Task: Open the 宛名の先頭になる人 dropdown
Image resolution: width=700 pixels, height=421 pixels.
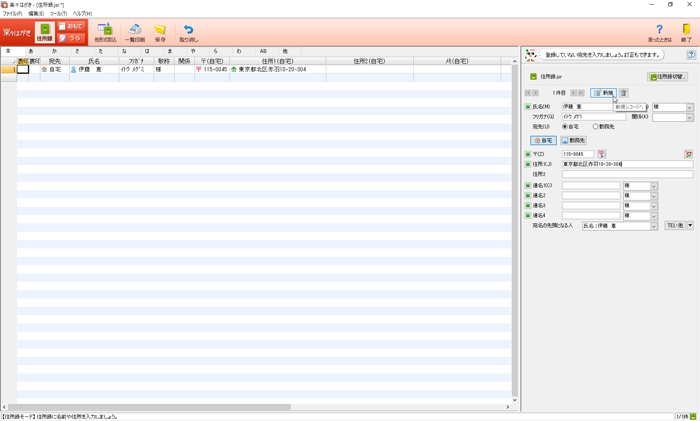Action: (652, 226)
